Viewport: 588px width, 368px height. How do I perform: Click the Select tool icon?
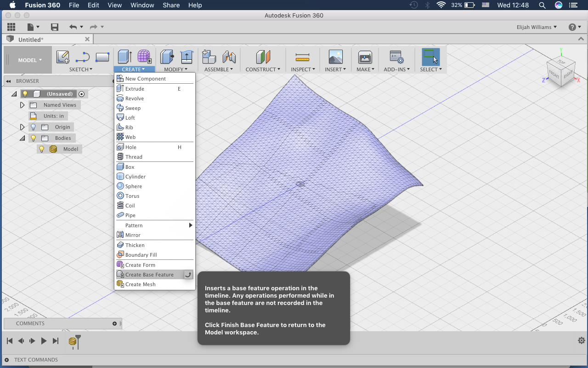tap(430, 57)
